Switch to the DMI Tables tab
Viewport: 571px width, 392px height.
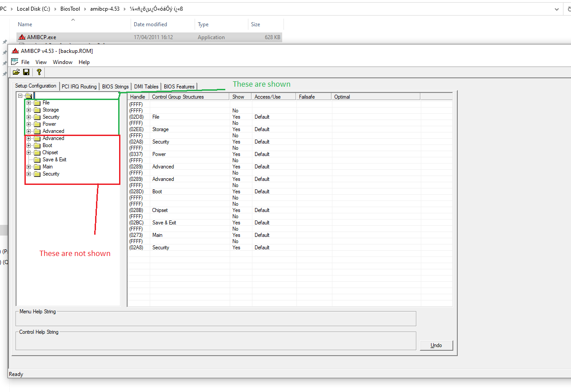[x=146, y=87]
